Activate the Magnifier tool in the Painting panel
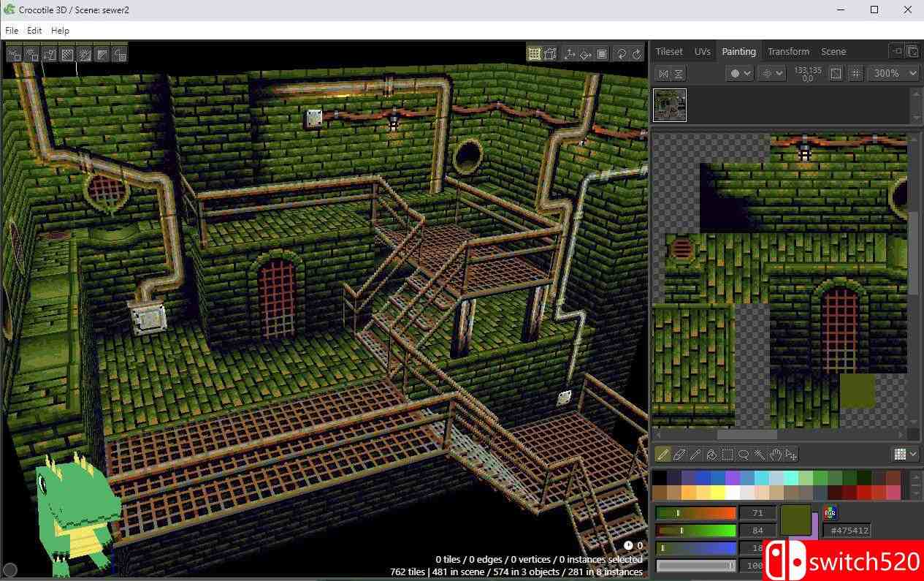This screenshot has width=924, height=581. coord(744,455)
